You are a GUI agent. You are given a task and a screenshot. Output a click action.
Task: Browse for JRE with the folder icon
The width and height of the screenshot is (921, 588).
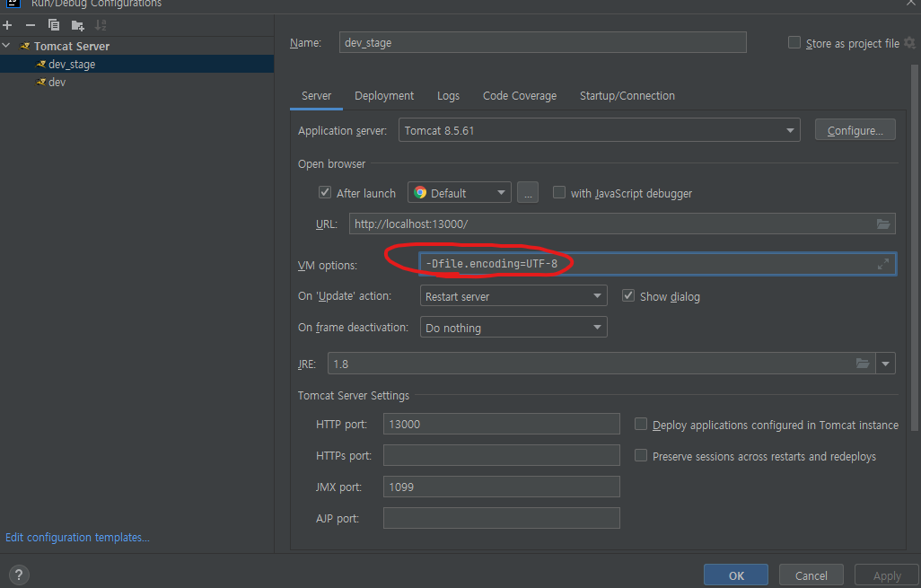[x=863, y=364]
